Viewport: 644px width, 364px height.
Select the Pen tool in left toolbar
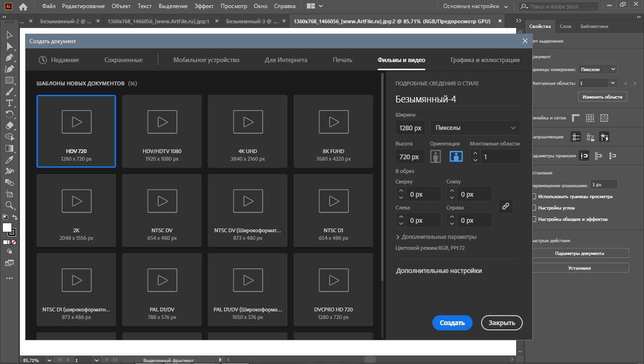tap(9, 57)
